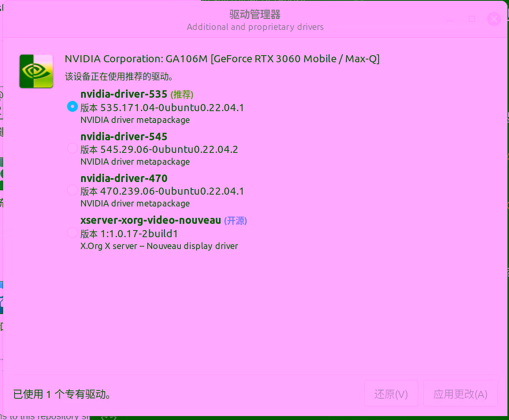Click the 'Additional and proprietary drivers' subtitle

pyautogui.click(x=255, y=27)
